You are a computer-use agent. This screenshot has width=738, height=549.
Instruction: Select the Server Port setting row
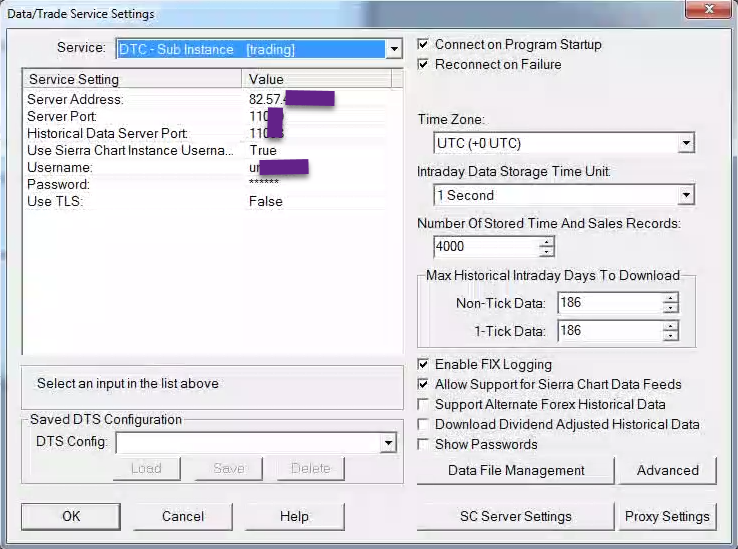[207, 116]
